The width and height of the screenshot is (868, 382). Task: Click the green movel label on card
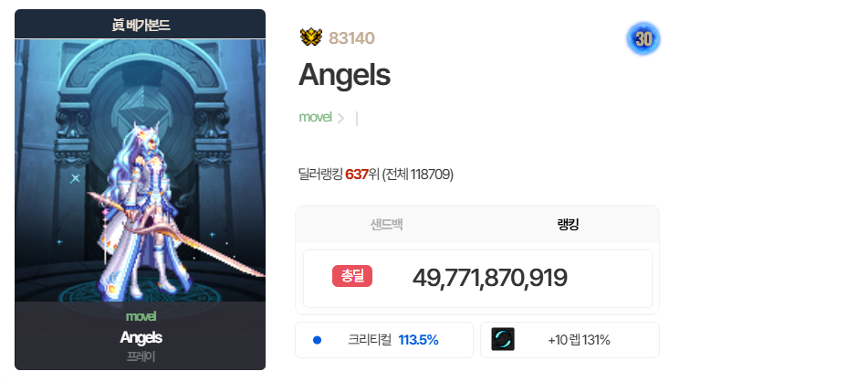click(x=141, y=316)
